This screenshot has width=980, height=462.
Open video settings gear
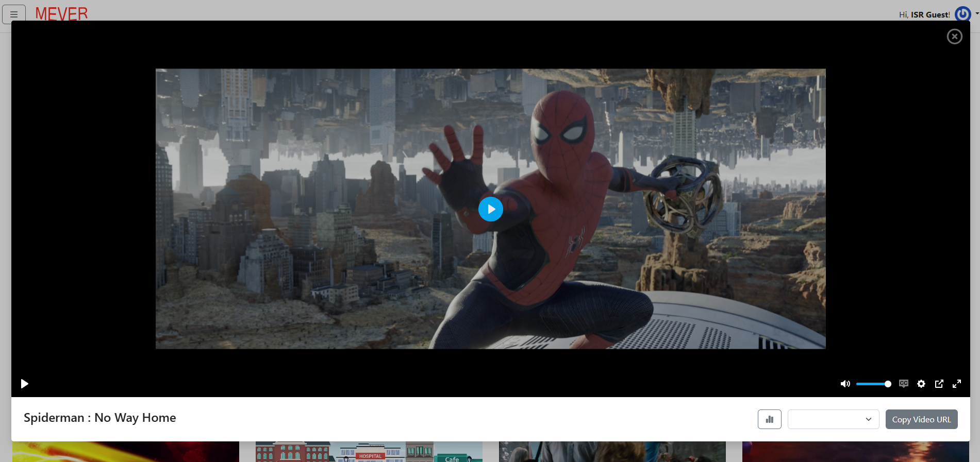(921, 384)
